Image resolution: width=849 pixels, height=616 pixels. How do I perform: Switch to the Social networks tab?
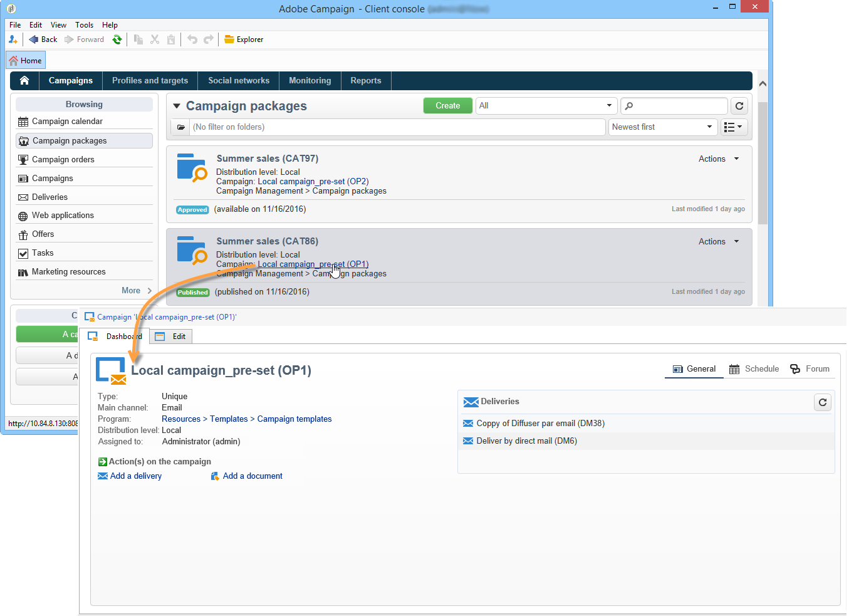pyautogui.click(x=239, y=81)
